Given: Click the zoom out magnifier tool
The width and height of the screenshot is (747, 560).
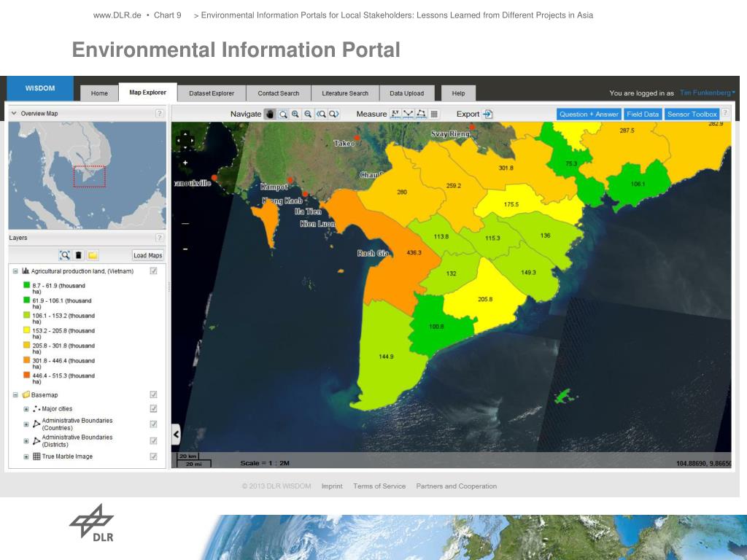Looking at the screenshot, I should (308, 114).
